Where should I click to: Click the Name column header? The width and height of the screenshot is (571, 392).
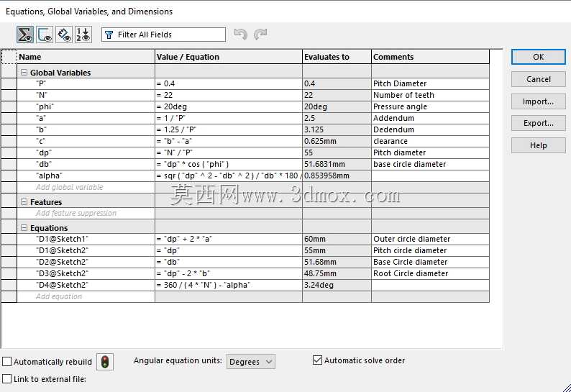coord(86,57)
